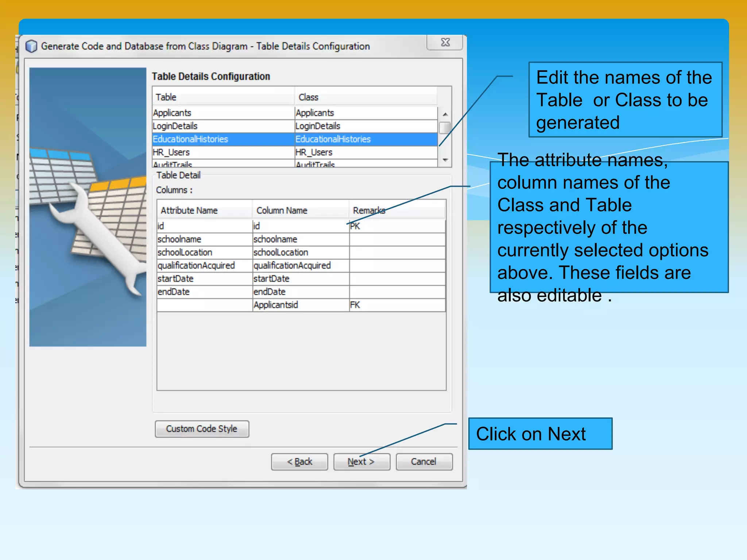The width and height of the screenshot is (747, 560).
Task: Close the Table Details Configuration dialog
Action: coord(445,42)
